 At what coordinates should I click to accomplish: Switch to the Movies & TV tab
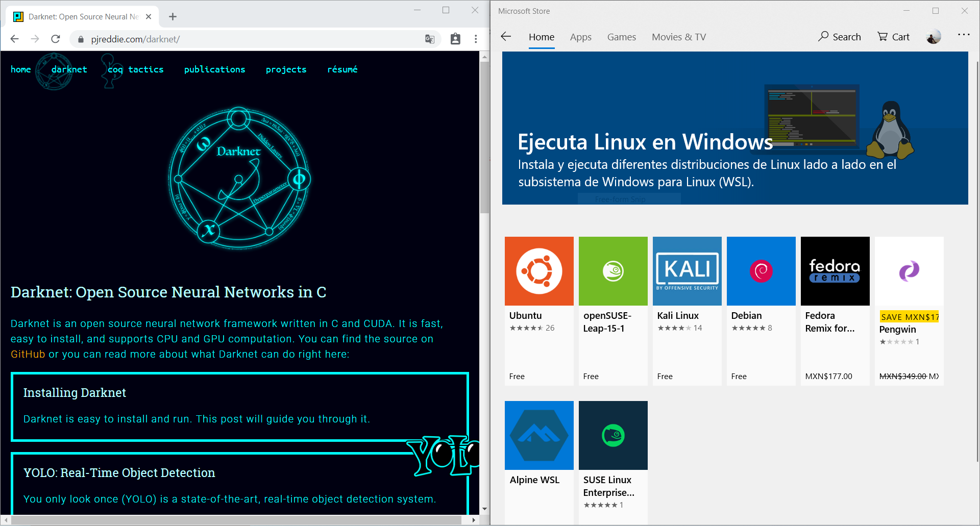click(679, 37)
